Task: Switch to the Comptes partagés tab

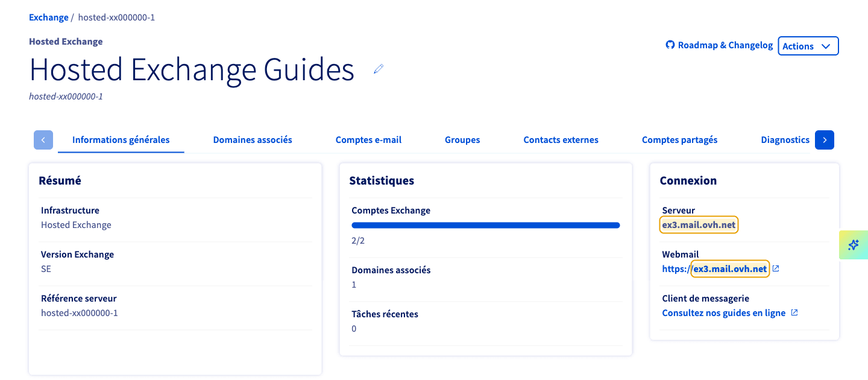Action: [x=680, y=140]
